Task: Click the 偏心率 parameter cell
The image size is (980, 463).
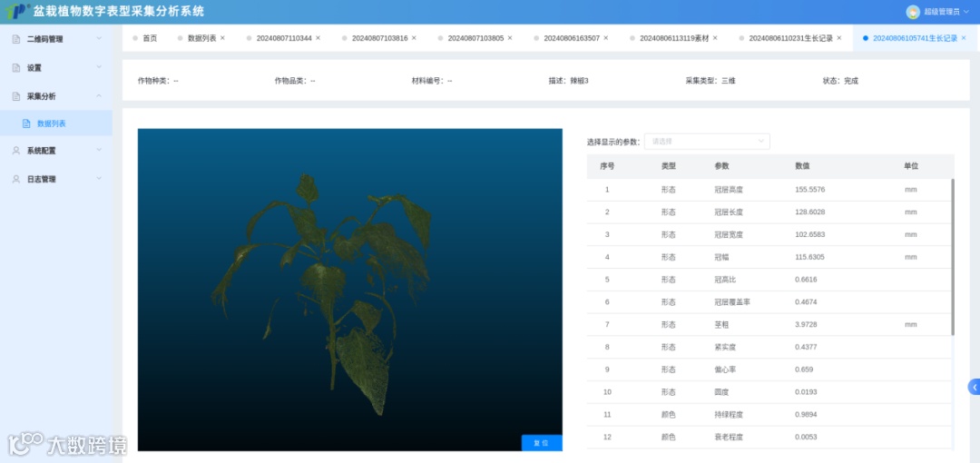Action: [725, 369]
